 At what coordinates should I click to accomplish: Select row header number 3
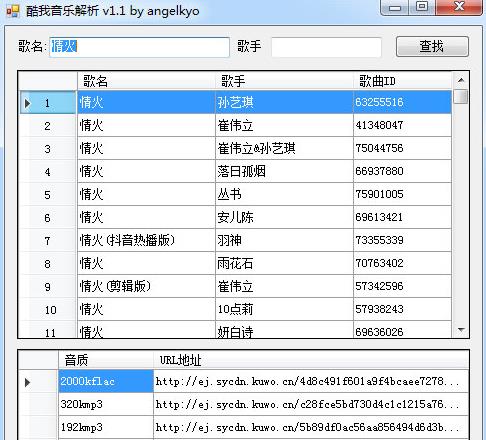coord(47,148)
